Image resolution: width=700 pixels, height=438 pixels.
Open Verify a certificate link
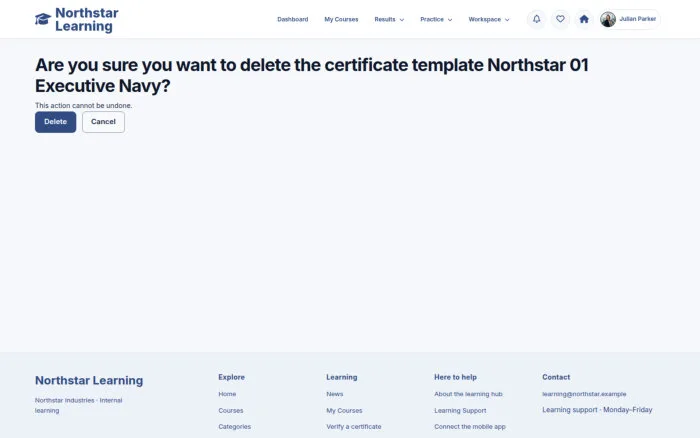pos(354,426)
